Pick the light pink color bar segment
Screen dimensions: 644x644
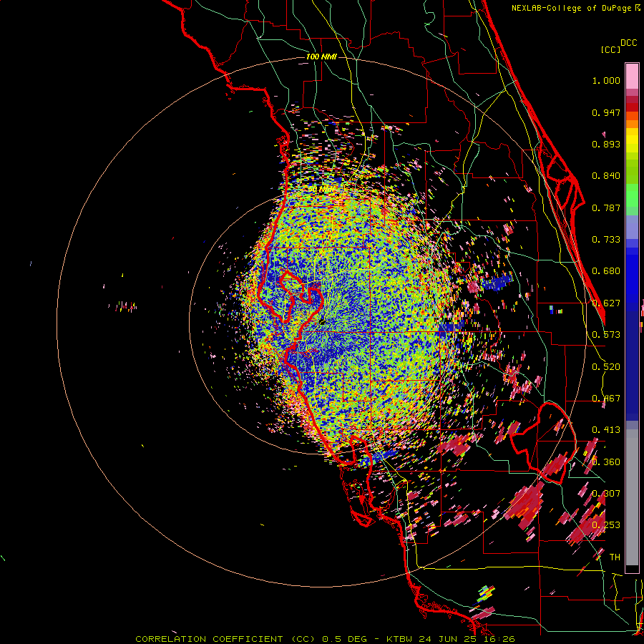tap(632, 77)
